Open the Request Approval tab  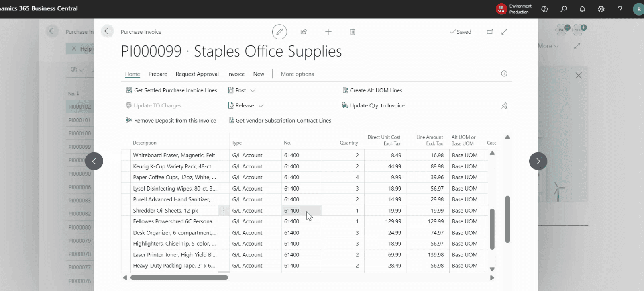pos(197,74)
